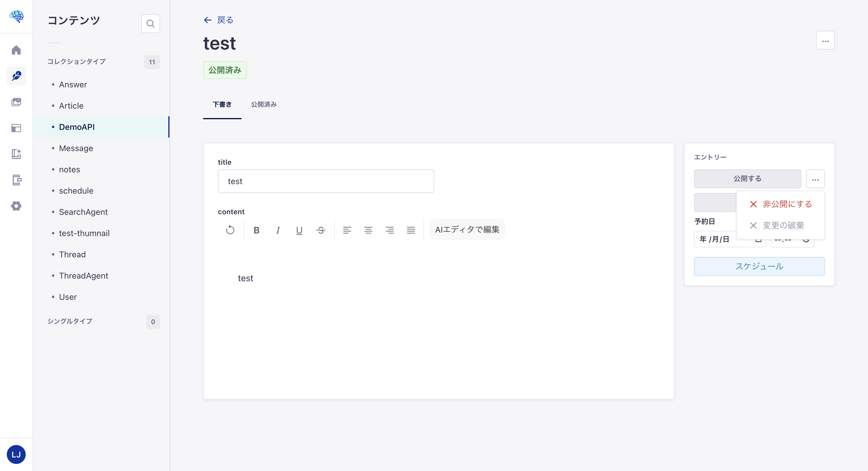Click the スケジュール button
This screenshot has width=868, height=471.
[759, 266]
